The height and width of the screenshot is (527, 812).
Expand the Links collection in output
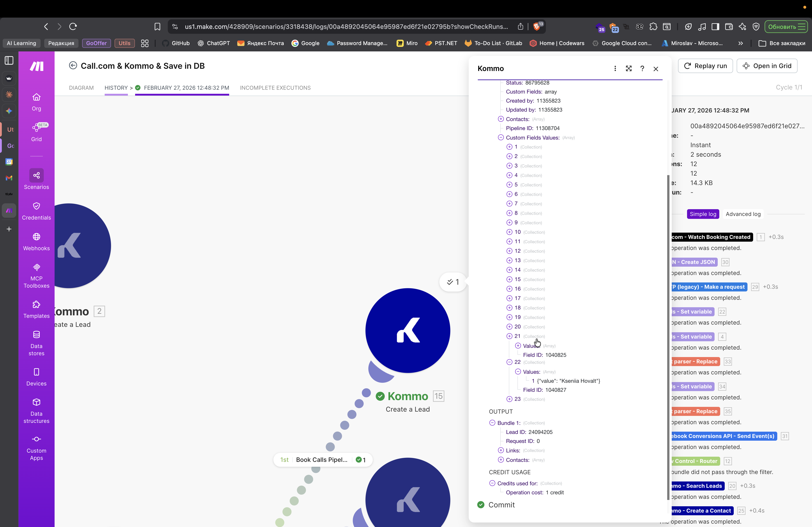coord(501,450)
